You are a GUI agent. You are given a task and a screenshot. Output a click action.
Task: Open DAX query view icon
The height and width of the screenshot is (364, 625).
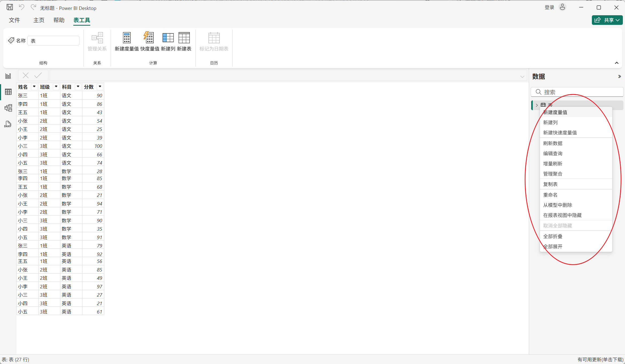click(x=8, y=124)
